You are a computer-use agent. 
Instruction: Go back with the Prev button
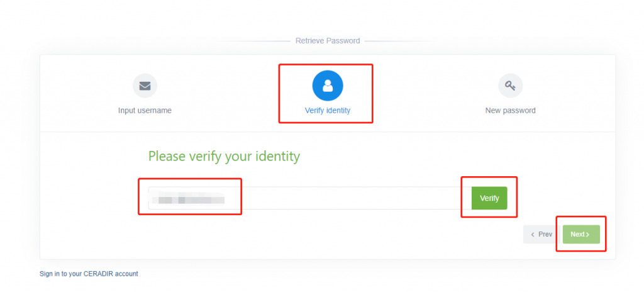pos(541,235)
